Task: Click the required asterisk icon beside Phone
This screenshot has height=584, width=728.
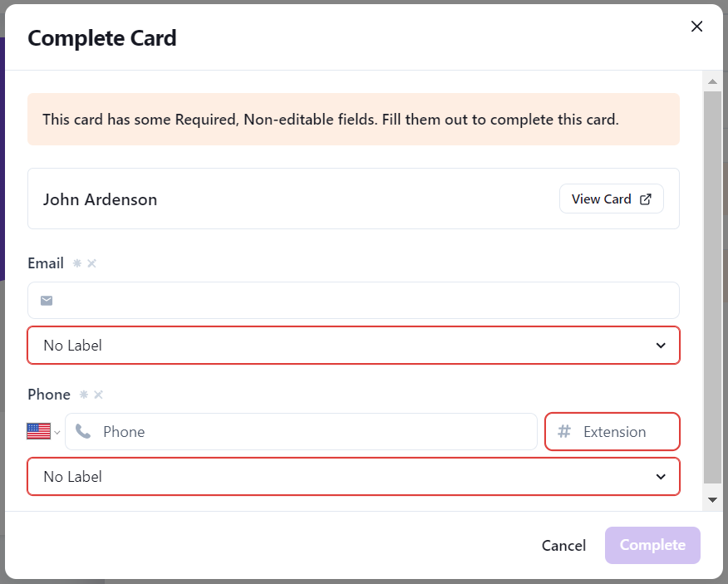Action: (x=84, y=395)
